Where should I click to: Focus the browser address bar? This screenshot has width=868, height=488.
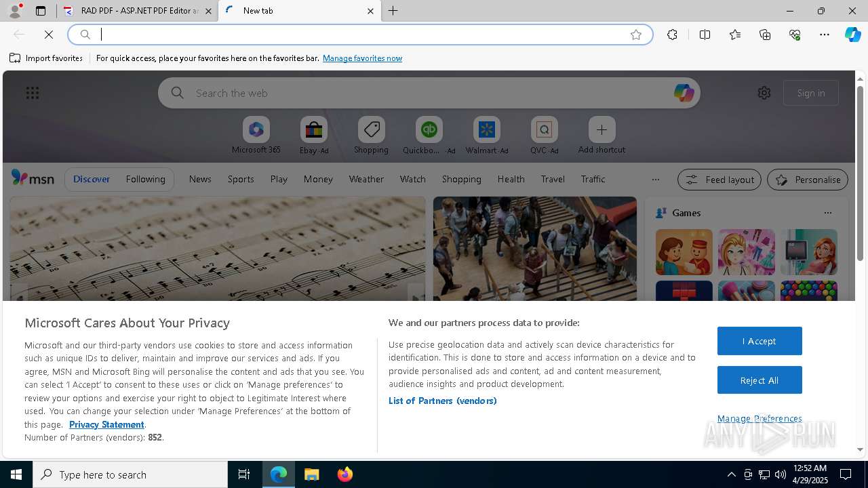(359, 35)
